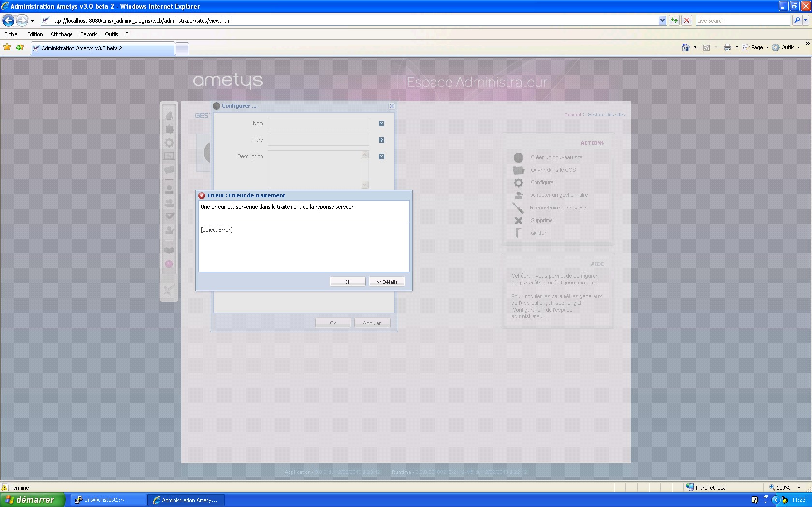Click the help icon beside Description field
The image size is (812, 507).
point(381,157)
